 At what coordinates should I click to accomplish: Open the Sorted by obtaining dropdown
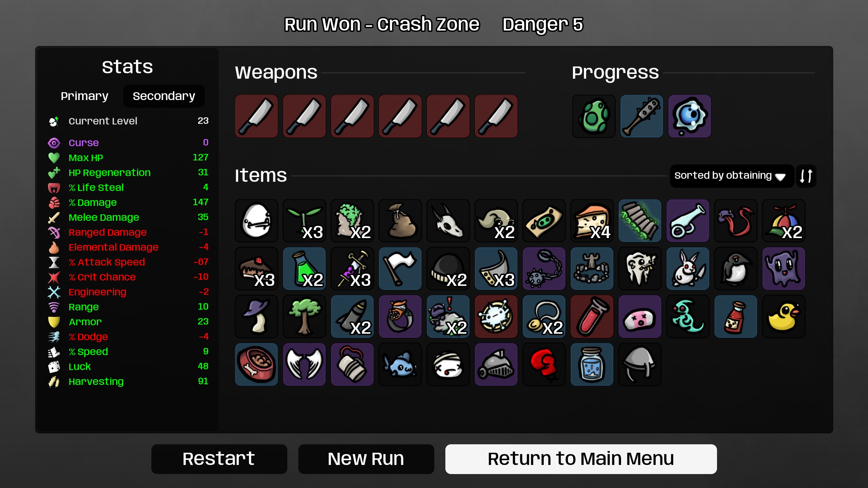pyautogui.click(x=732, y=176)
